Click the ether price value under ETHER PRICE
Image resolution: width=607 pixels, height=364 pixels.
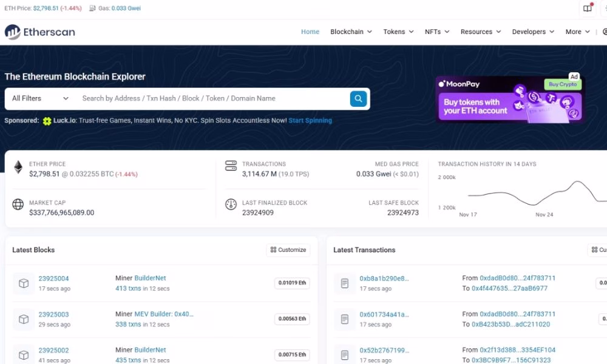pyautogui.click(x=44, y=174)
